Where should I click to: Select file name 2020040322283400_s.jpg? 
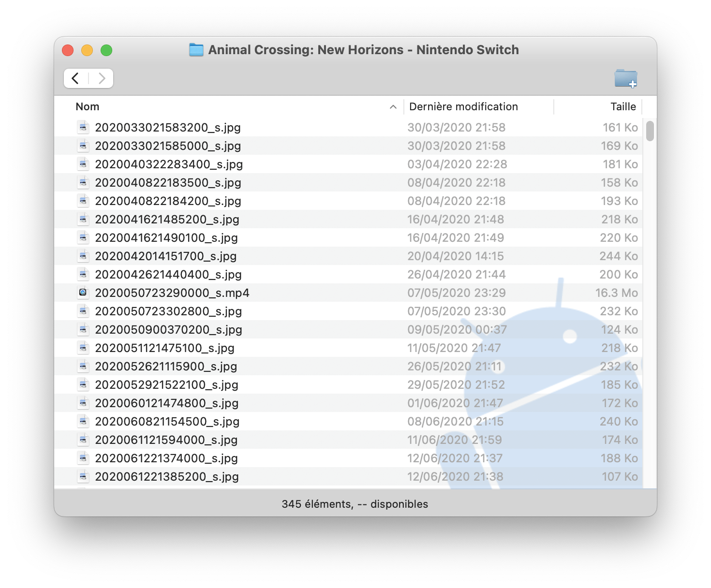[169, 164]
